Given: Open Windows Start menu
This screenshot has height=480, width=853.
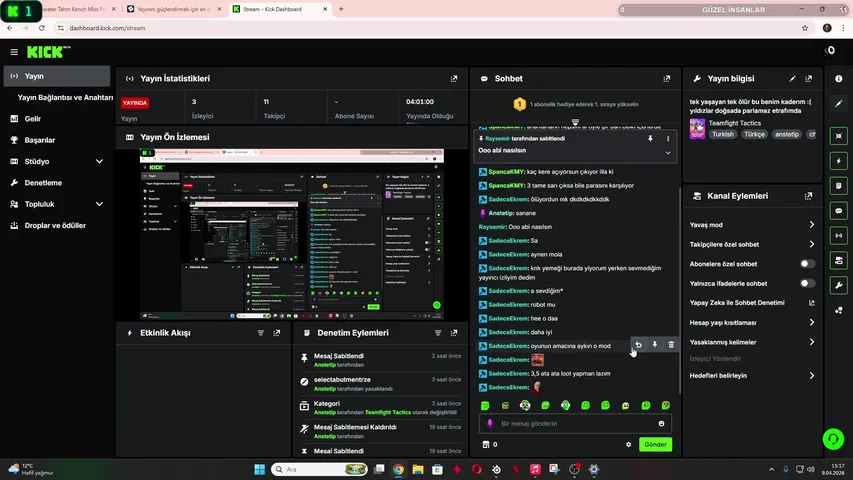Looking at the screenshot, I should coord(259,469).
